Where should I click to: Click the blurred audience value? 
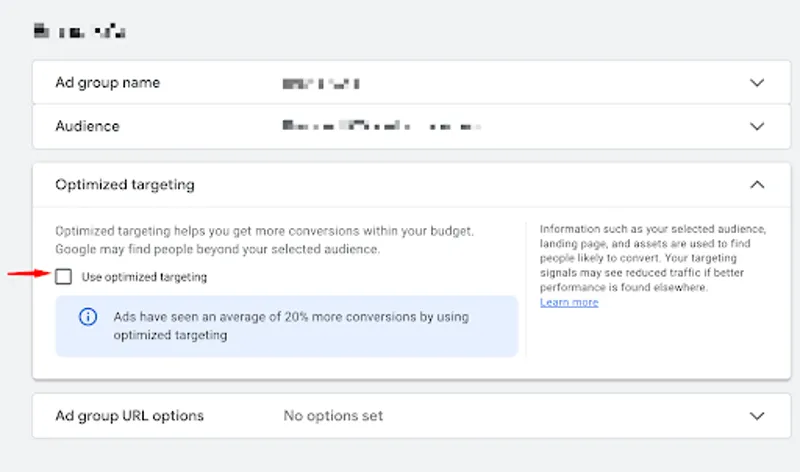pos(382,126)
